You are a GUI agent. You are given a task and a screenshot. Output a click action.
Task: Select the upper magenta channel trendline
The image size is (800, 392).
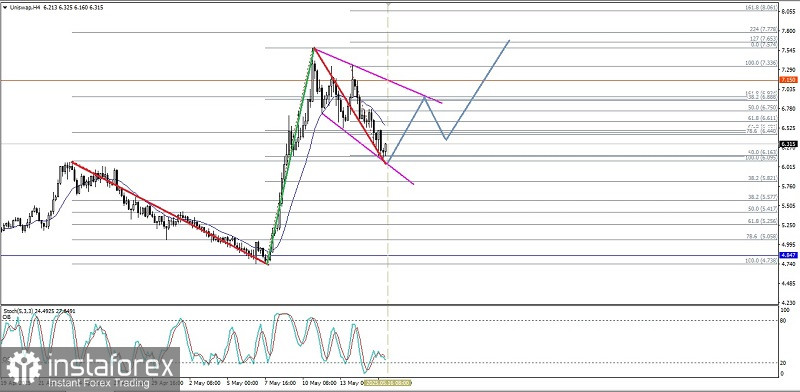(378, 76)
